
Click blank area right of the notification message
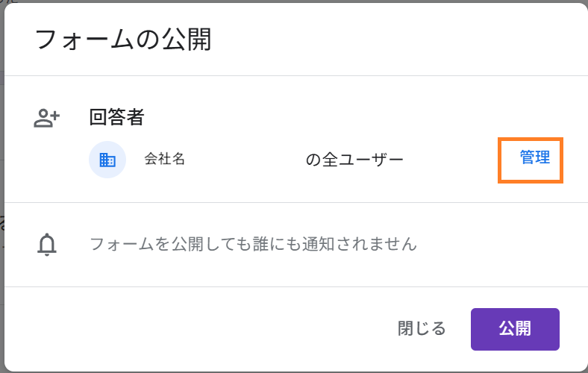pos(500,244)
